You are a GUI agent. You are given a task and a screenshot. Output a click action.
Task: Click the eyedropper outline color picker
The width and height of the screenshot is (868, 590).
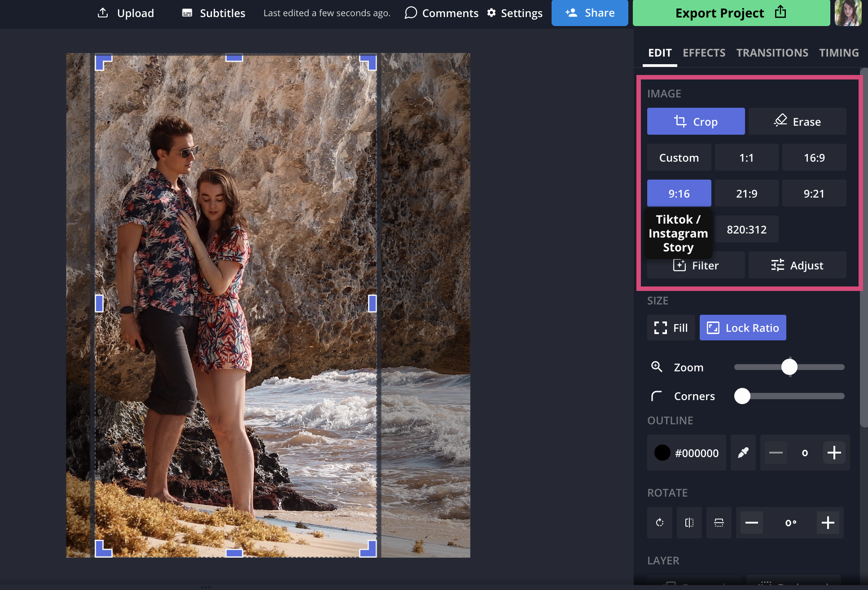click(743, 453)
